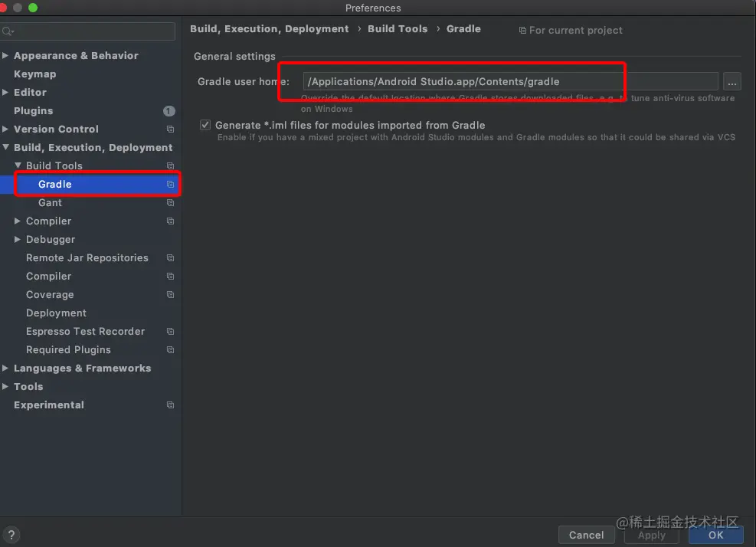Click the project-level icon beside Required Plugins
This screenshot has width=756, height=547.
coord(170,349)
